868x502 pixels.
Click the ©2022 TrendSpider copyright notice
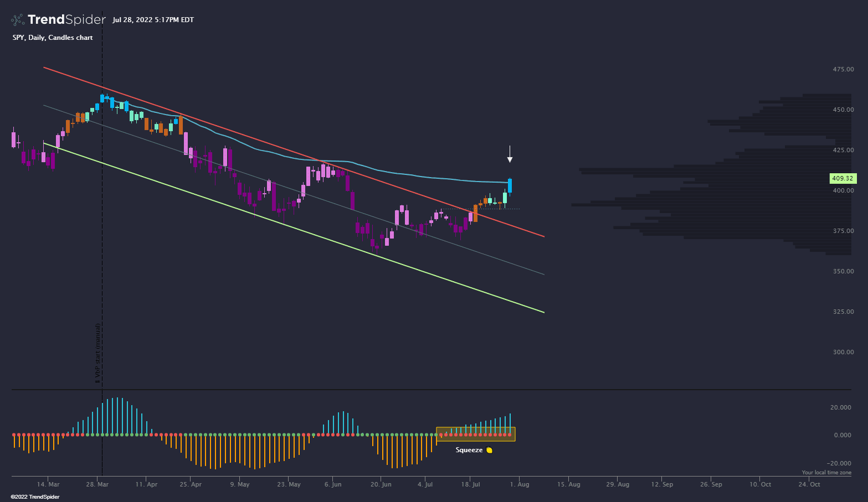[x=35, y=497]
